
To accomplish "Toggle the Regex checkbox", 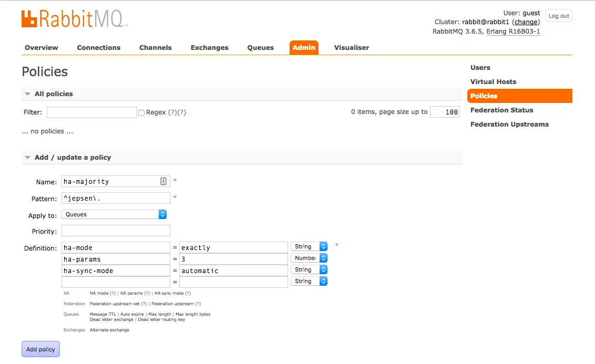I will [x=141, y=112].
